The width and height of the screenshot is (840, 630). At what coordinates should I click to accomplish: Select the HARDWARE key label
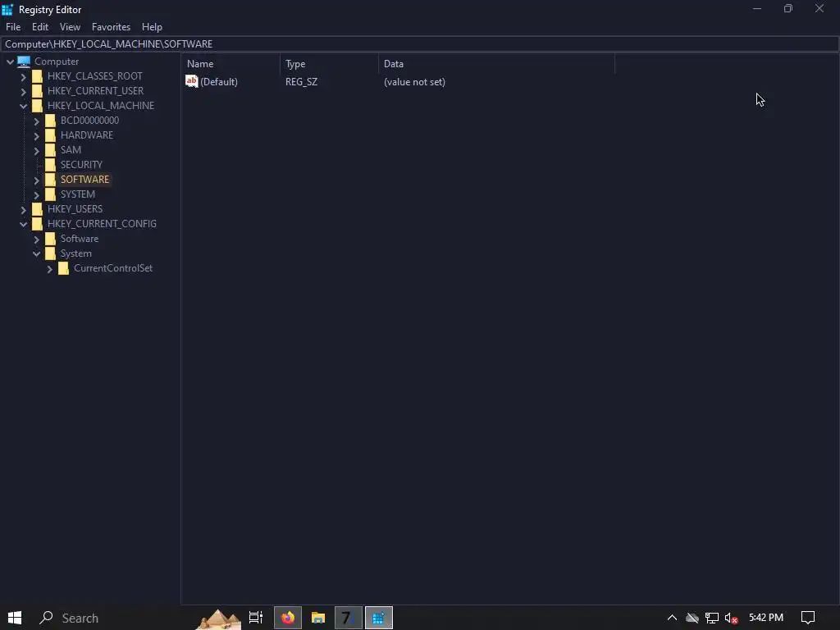[x=87, y=135]
